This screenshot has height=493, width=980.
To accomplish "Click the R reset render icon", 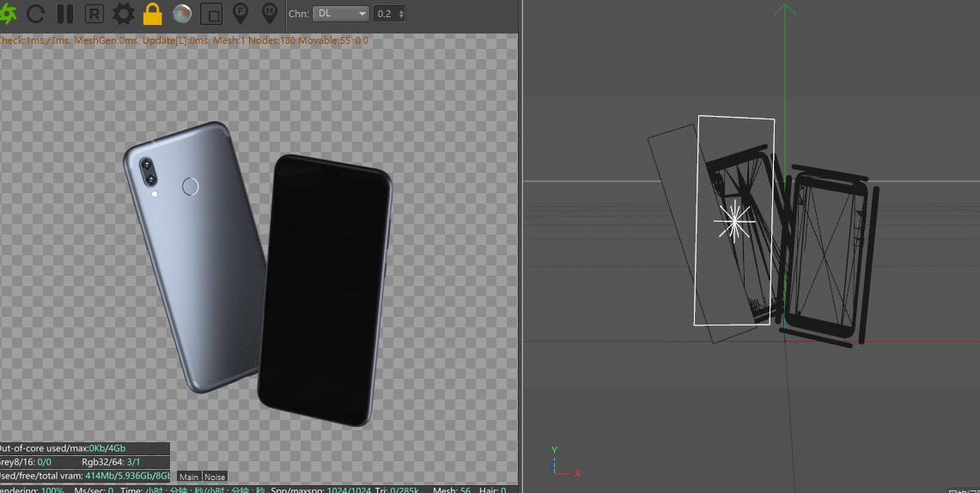I will pos(94,14).
